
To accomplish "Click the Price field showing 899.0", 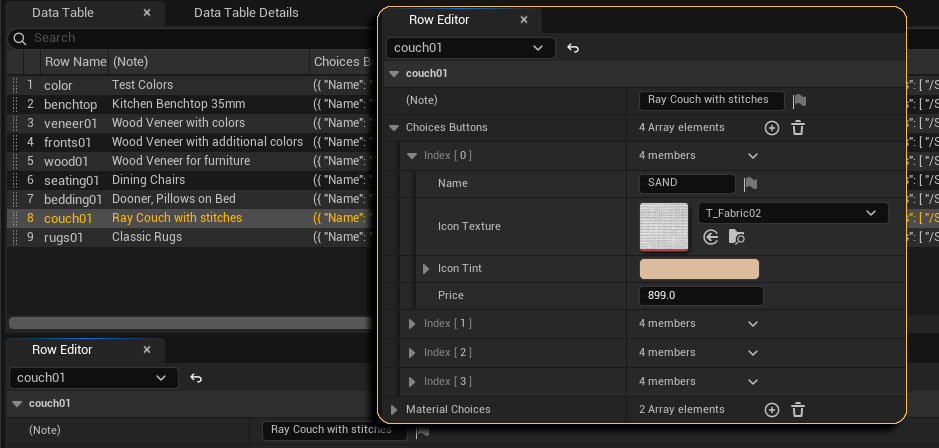I will 700,296.
